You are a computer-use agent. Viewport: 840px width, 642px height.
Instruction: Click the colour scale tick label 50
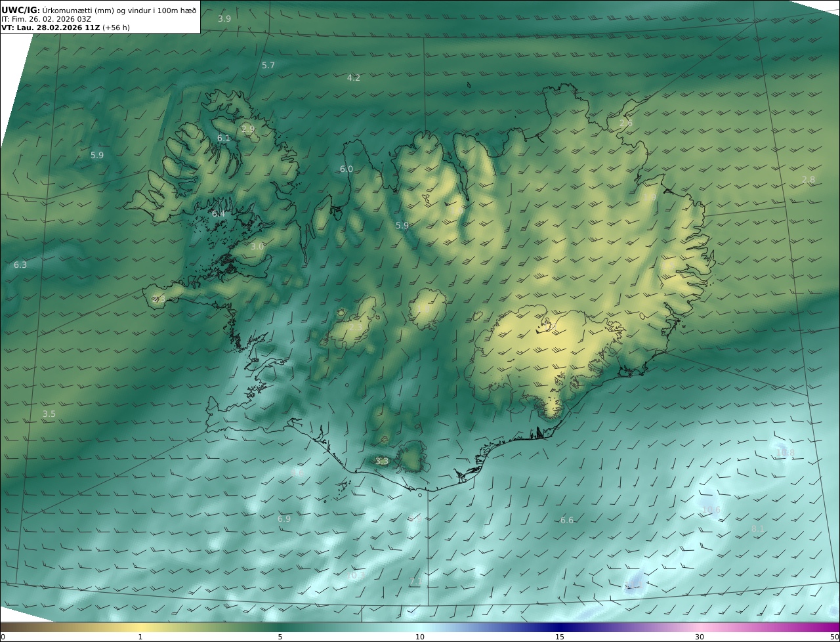point(835,637)
